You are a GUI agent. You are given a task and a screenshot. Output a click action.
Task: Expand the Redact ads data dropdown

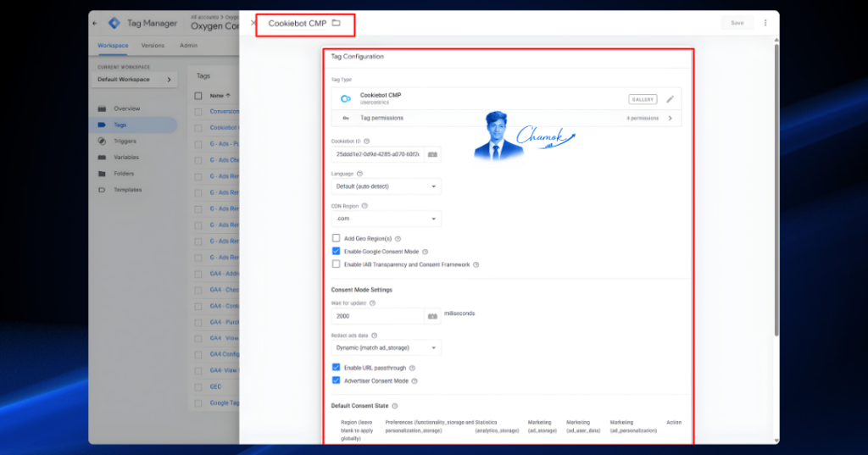386,348
